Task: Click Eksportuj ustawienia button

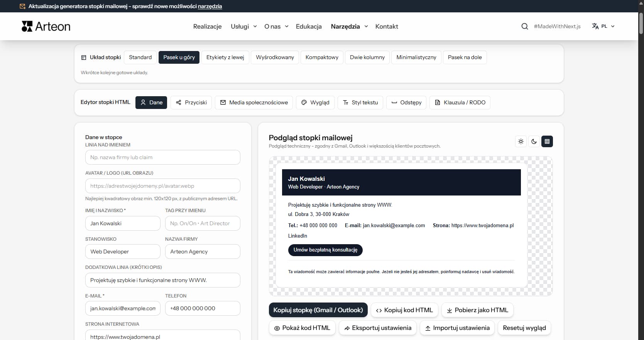Action: coord(377,328)
